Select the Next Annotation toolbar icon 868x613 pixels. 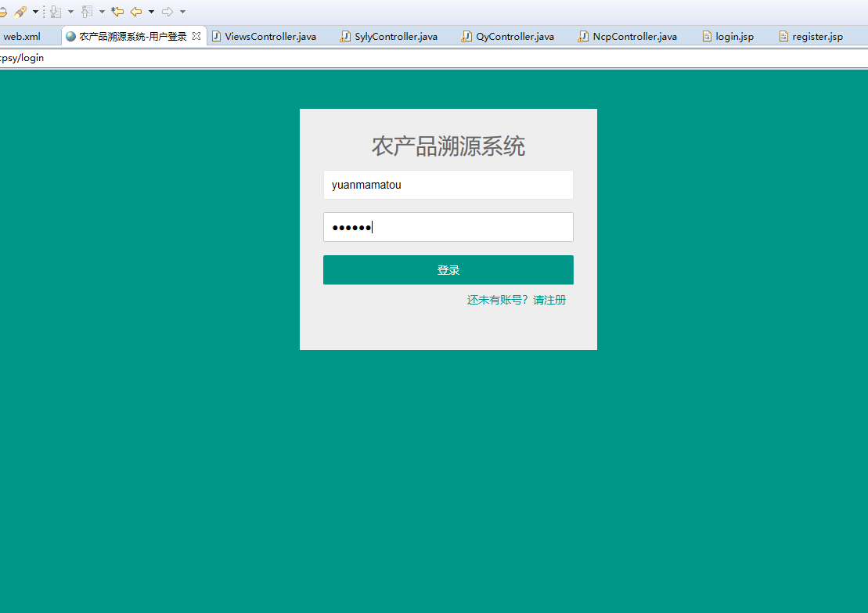[55, 12]
